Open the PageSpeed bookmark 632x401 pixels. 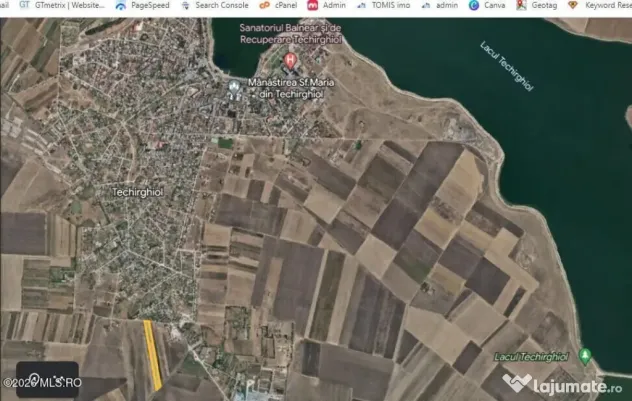point(141,5)
